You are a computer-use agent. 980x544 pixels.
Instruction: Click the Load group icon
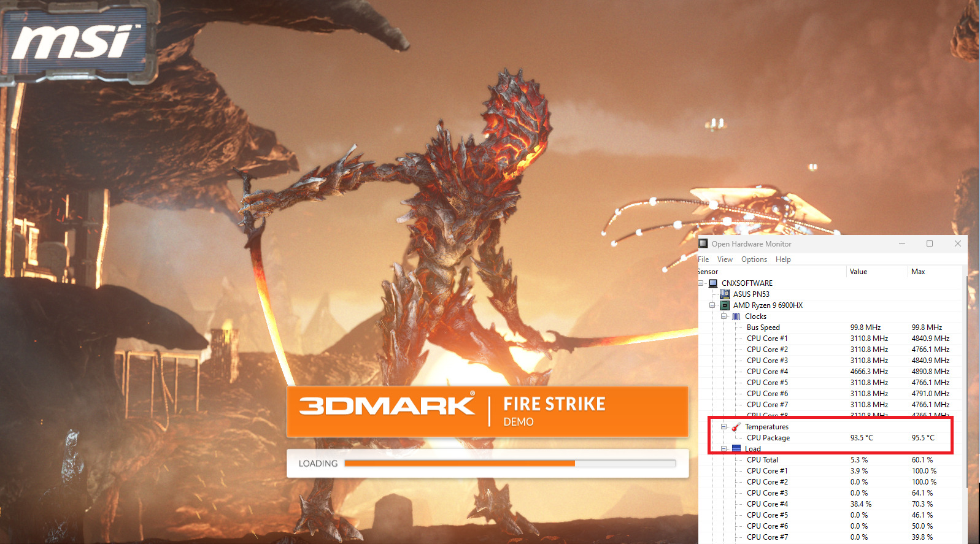[x=736, y=449]
